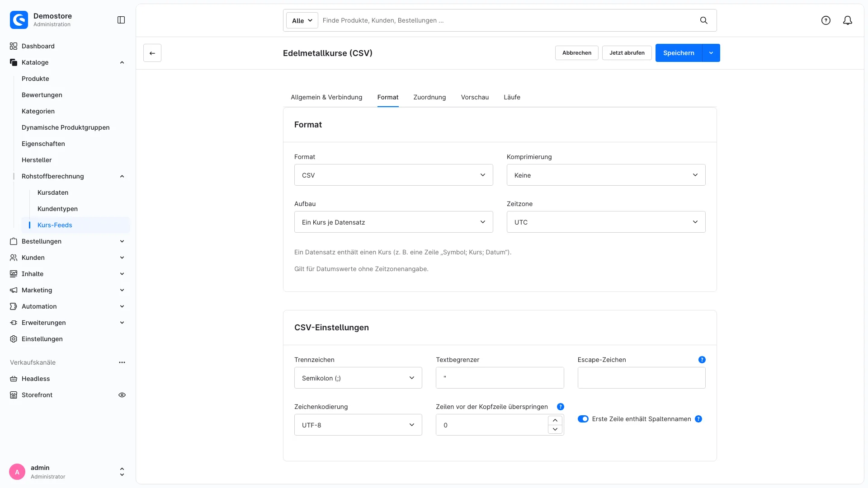Viewport: 868px width, 488px height.
Task: Open the Zeitzone dropdown showing UTC
Action: pyautogui.click(x=606, y=222)
